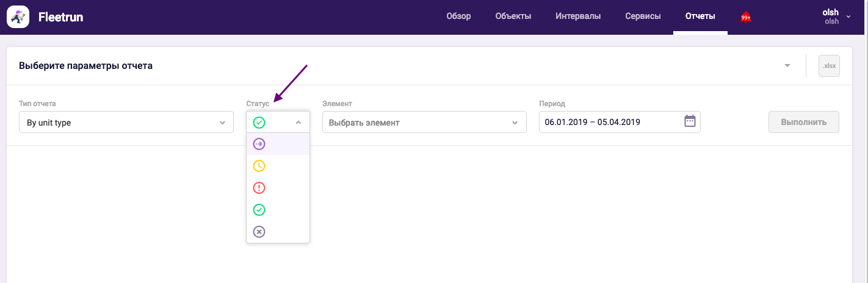This screenshot has width=868, height=283.
Task: Collapse report parameters panel with triangle
Action: [x=787, y=66]
